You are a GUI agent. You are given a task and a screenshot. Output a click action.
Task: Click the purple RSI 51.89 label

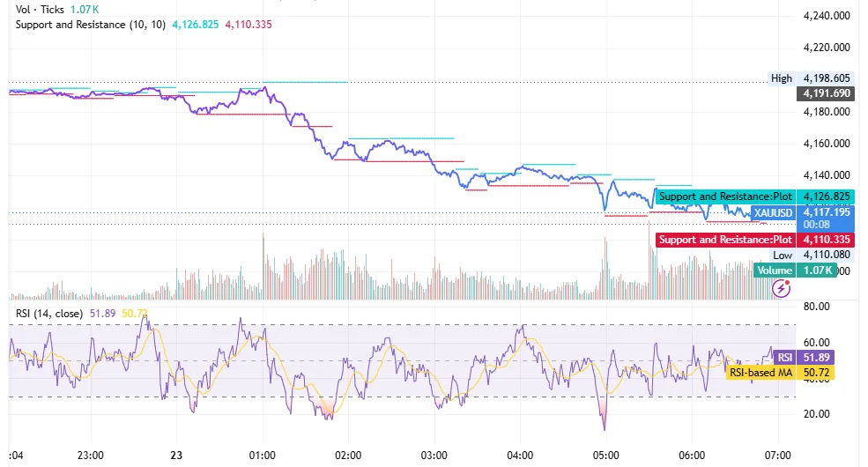[x=804, y=358]
